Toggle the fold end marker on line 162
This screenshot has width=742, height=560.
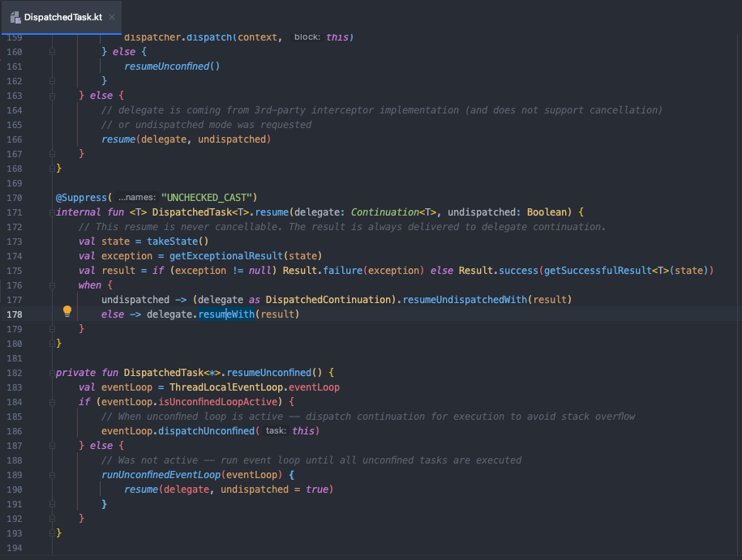(x=52, y=81)
